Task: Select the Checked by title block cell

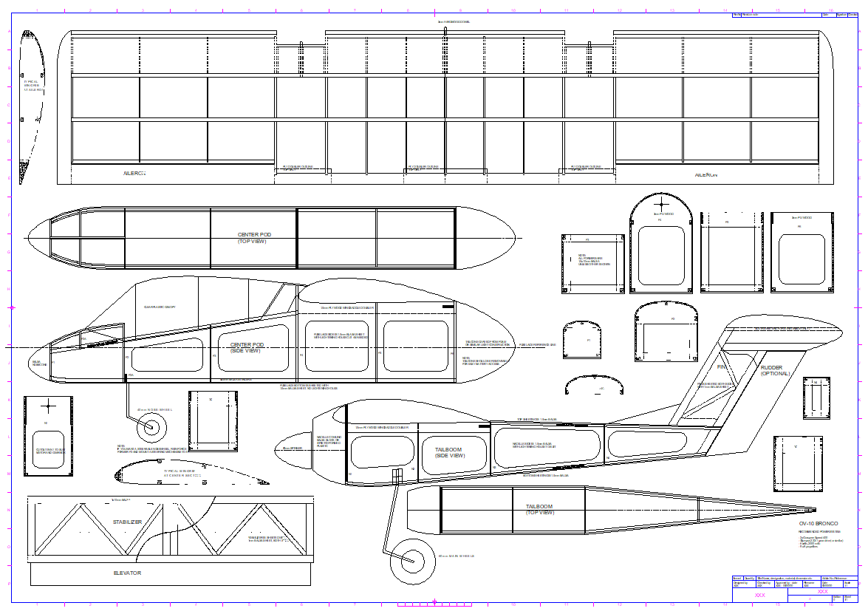Action: (x=765, y=584)
